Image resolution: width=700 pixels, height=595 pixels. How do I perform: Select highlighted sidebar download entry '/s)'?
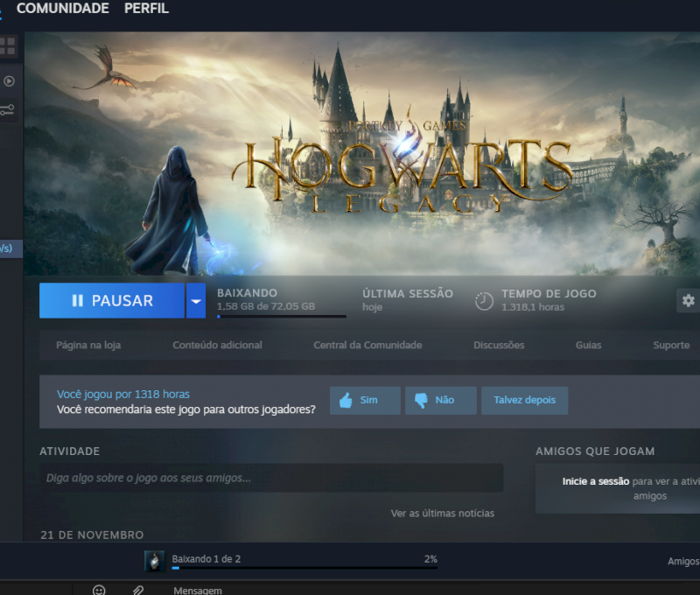pos(11,248)
